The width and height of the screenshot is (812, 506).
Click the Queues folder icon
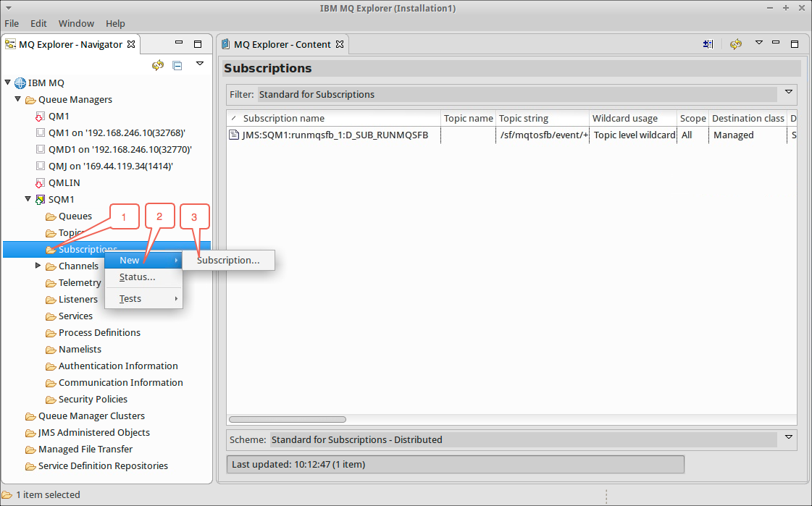pos(51,216)
